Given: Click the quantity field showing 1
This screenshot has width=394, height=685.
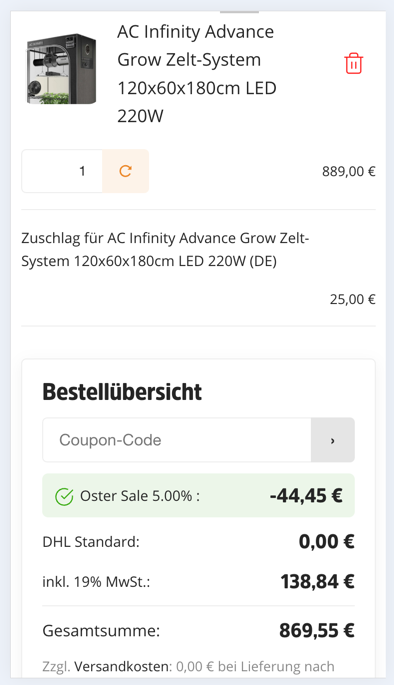Looking at the screenshot, I should [x=62, y=171].
